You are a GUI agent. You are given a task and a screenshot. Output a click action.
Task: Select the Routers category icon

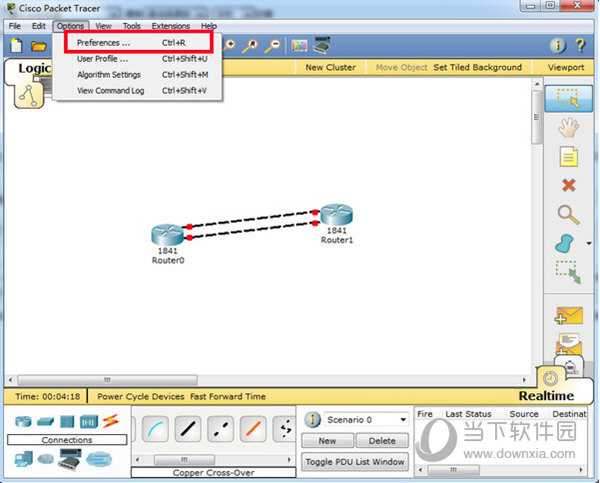23,422
